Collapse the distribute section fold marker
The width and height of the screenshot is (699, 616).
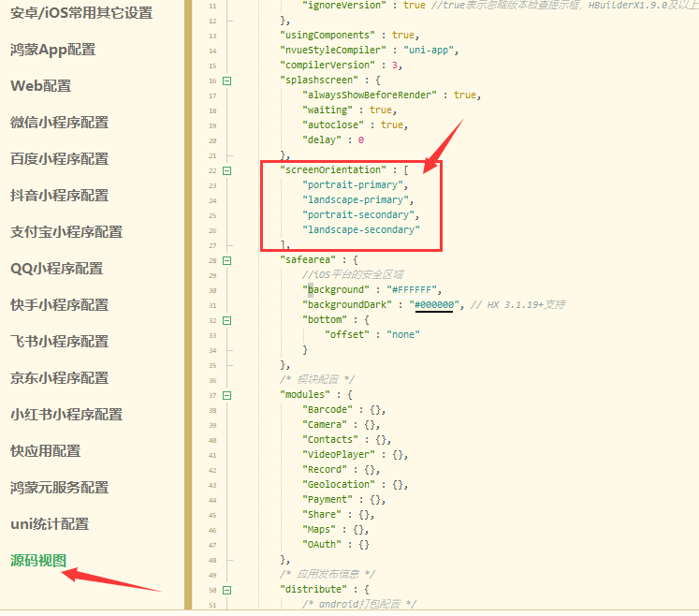pos(226,590)
